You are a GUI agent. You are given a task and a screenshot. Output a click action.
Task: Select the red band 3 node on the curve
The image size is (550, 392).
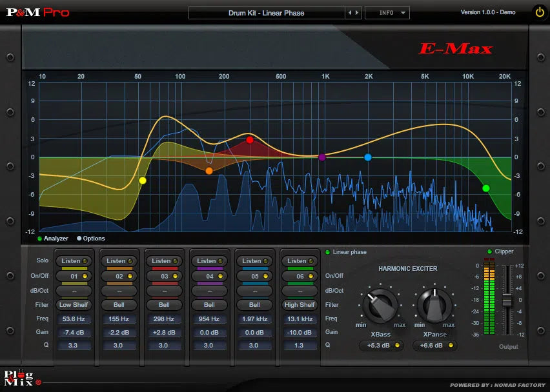tap(250, 139)
